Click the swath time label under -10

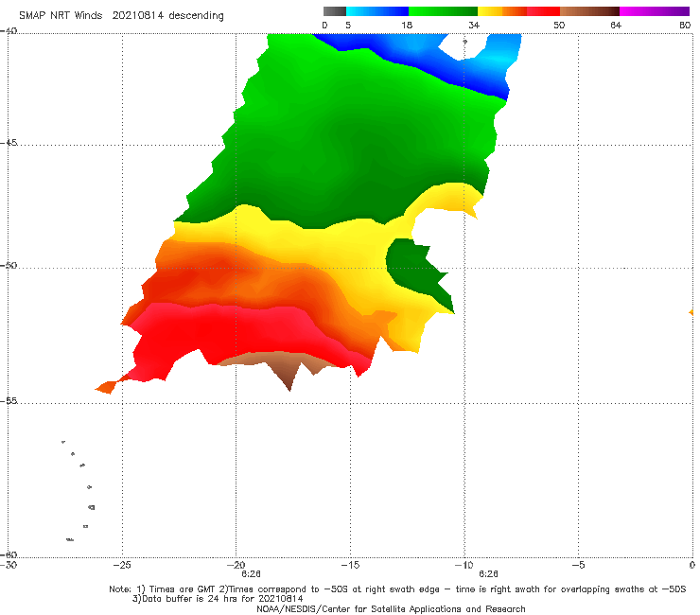488,574
